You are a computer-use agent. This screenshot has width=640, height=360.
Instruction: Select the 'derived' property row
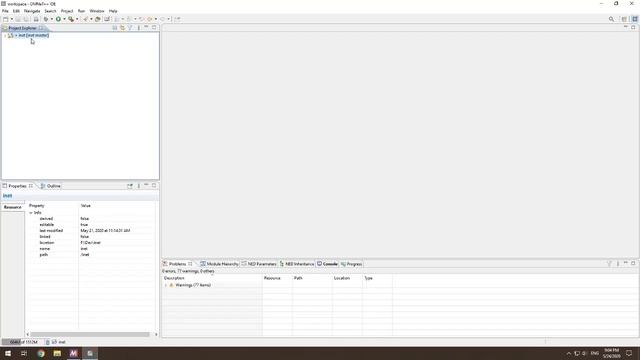coord(91,219)
